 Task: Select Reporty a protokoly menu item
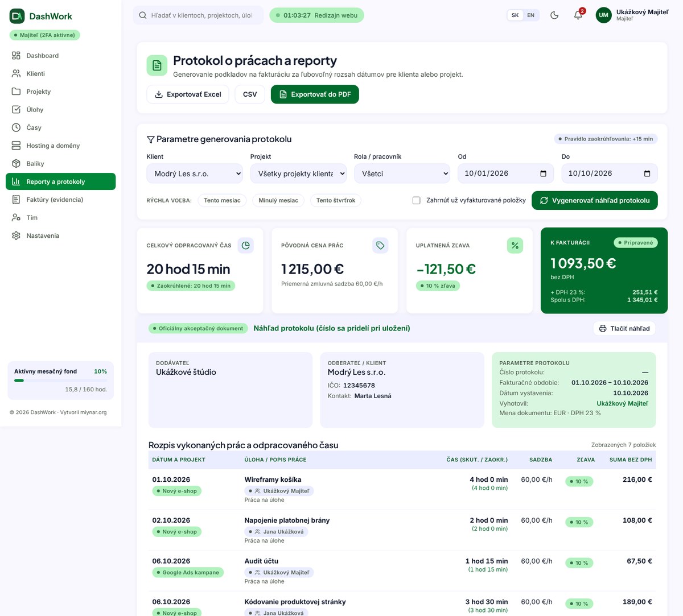tap(60, 181)
